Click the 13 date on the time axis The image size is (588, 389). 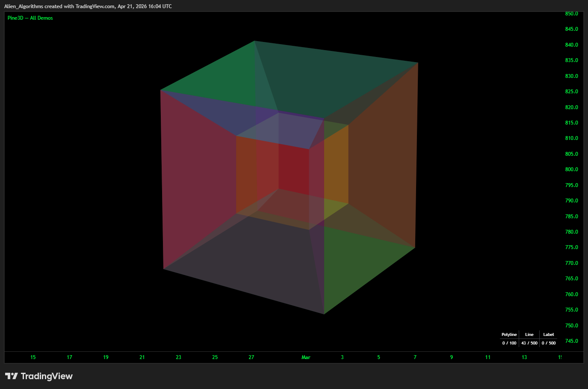click(524, 357)
